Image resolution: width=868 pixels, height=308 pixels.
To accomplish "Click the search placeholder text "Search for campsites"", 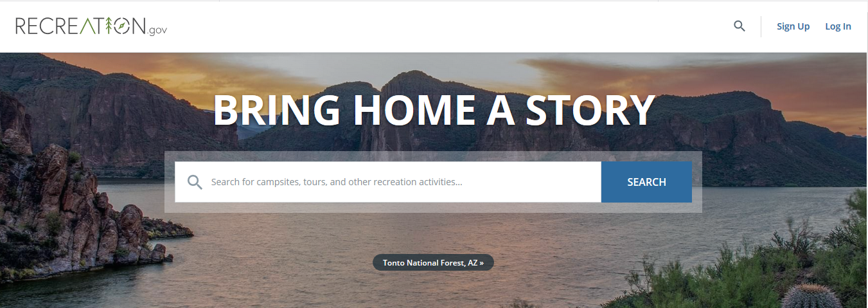I will [x=251, y=182].
